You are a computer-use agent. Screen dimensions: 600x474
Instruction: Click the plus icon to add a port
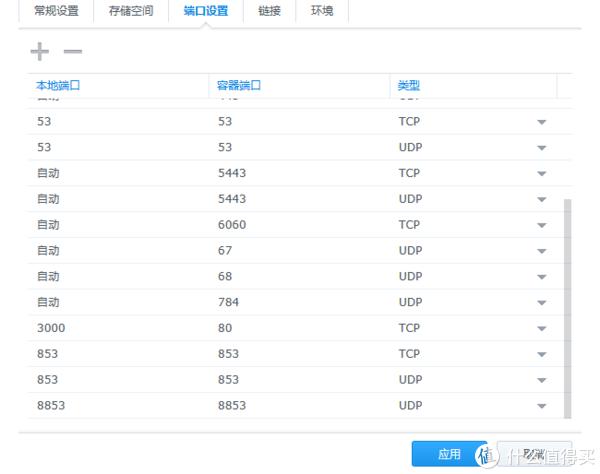point(40,52)
